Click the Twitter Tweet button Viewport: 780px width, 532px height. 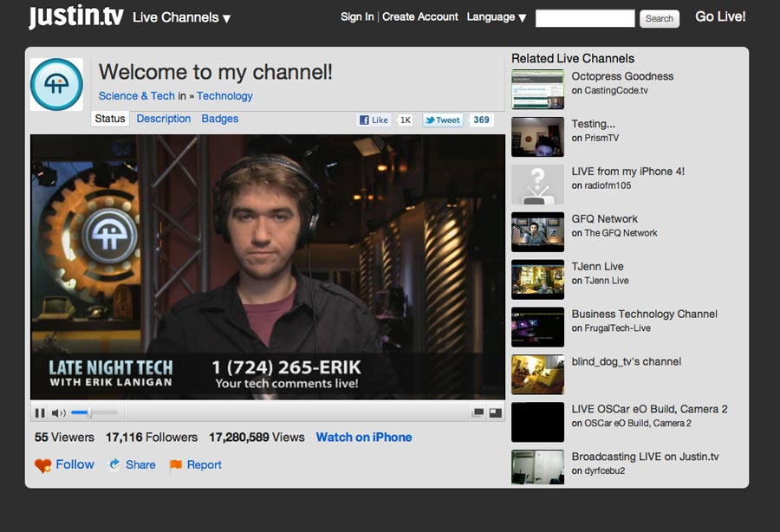click(x=443, y=120)
